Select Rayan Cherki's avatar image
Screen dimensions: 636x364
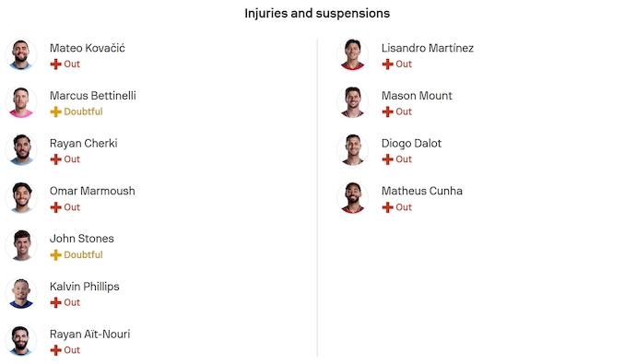[21, 150]
